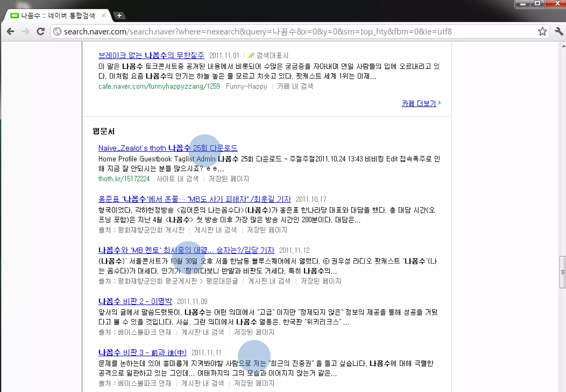Click 카페 내 검색 under cafe result
Viewport: 566px width, 392px height.
(x=295, y=87)
